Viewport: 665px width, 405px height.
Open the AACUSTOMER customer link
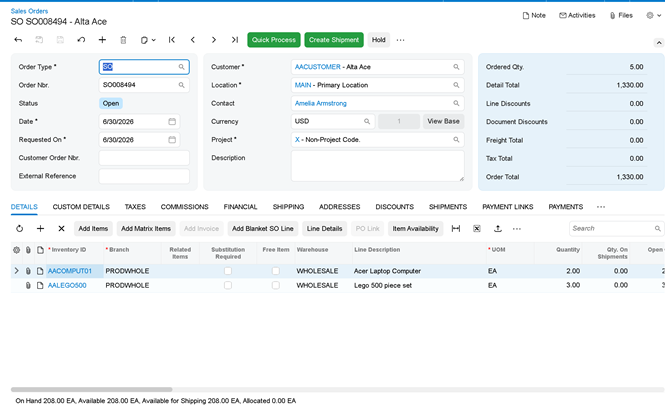[318, 67]
